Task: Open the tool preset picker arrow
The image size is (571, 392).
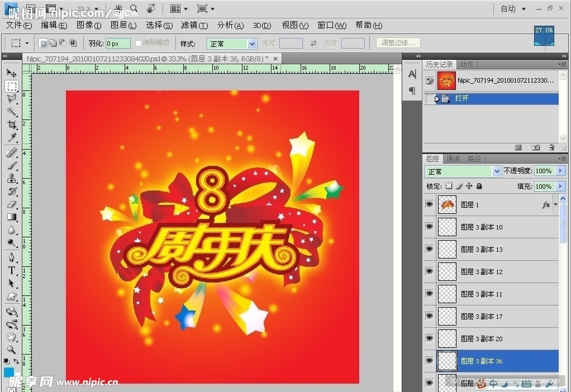Action: [27, 44]
